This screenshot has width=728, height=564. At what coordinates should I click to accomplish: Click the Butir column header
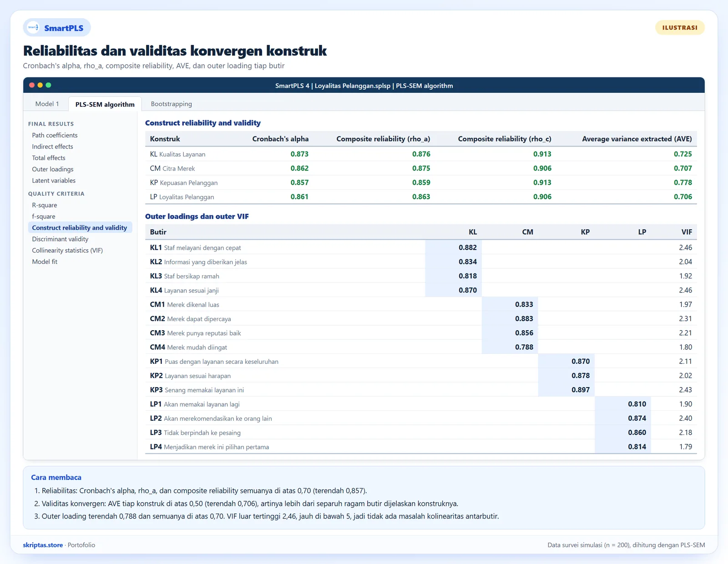click(x=158, y=232)
